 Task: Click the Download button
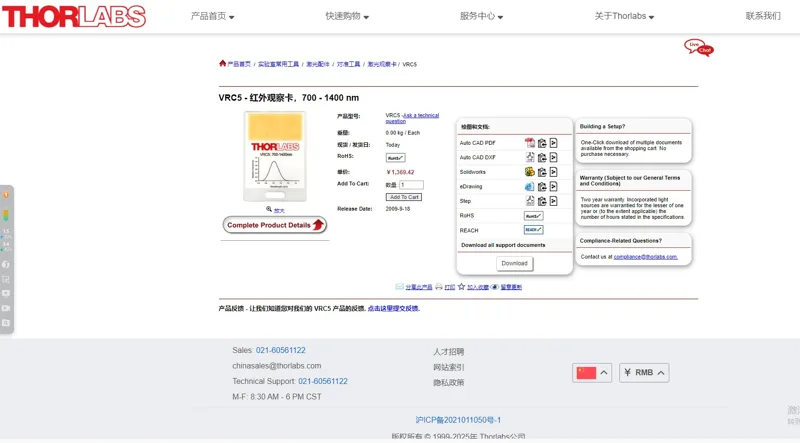click(x=514, y=263)
